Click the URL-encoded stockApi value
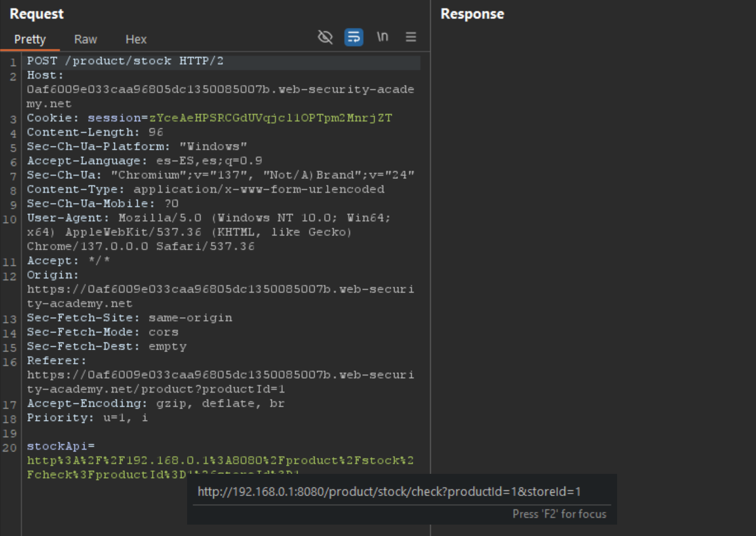 (219, 461)
